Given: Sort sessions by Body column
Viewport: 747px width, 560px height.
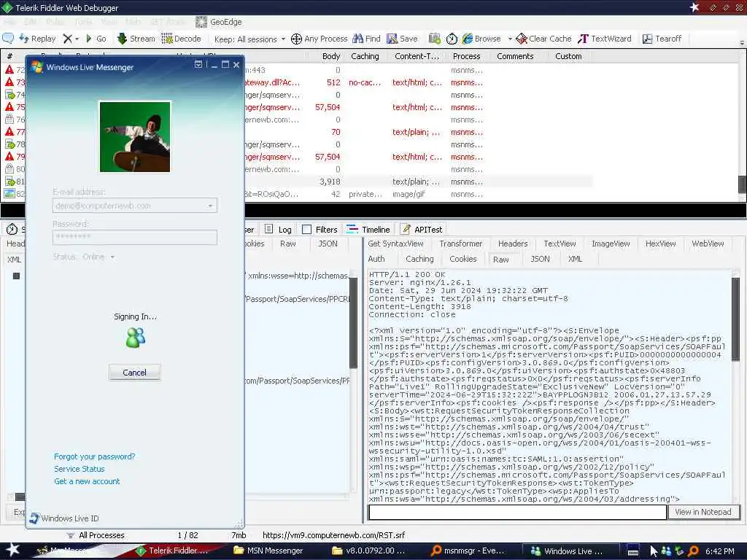Looking at the screenshot, I should click(330, 56).
